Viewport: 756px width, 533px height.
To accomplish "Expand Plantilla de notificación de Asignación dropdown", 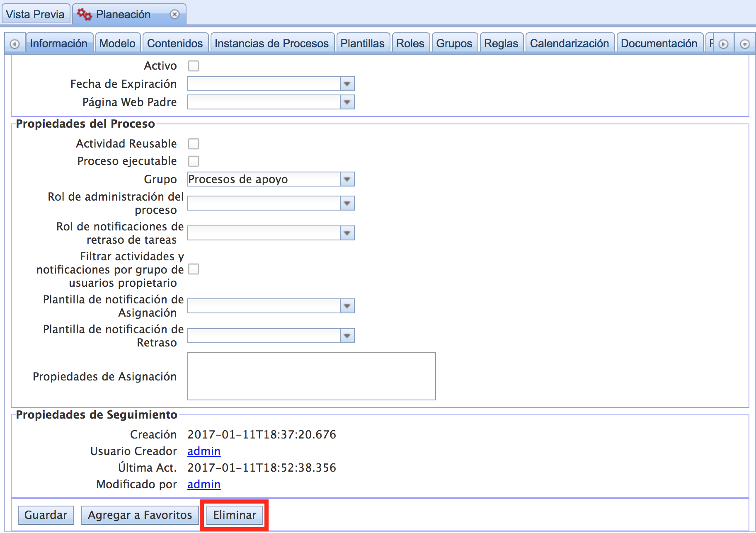I will coord(347,306).
